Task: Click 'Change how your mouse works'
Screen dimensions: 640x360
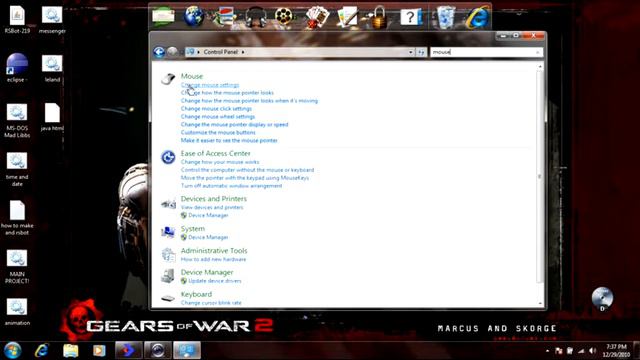Action: [x=220, y=162]
